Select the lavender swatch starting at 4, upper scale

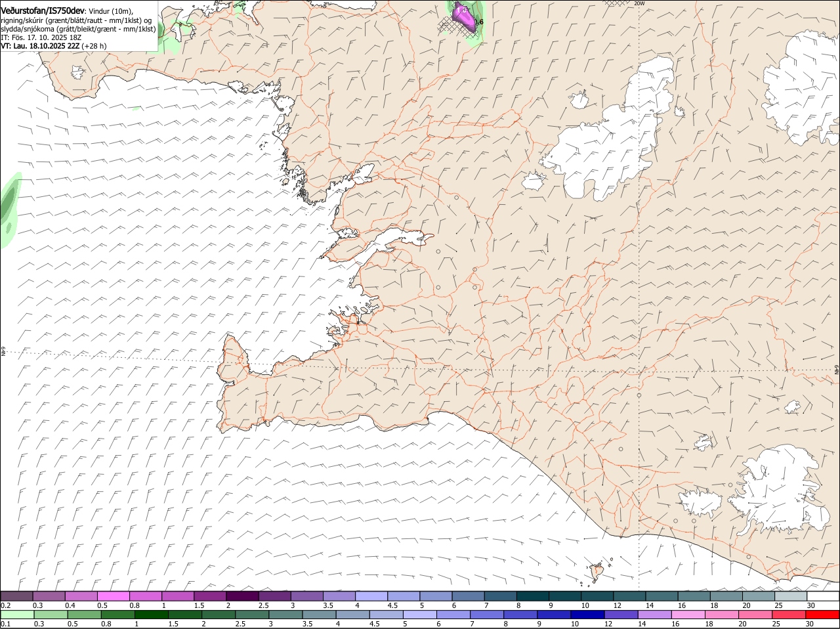click(371, 596)
